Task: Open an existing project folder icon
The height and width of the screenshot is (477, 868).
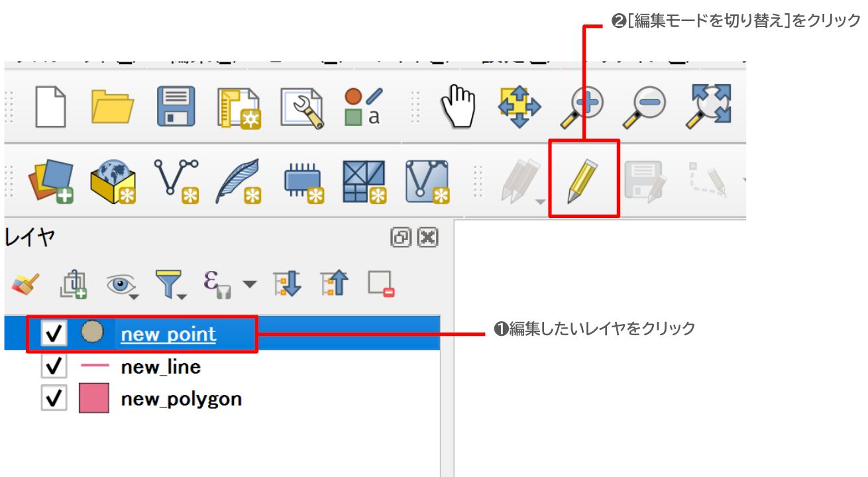Action: tap(113, 107)
